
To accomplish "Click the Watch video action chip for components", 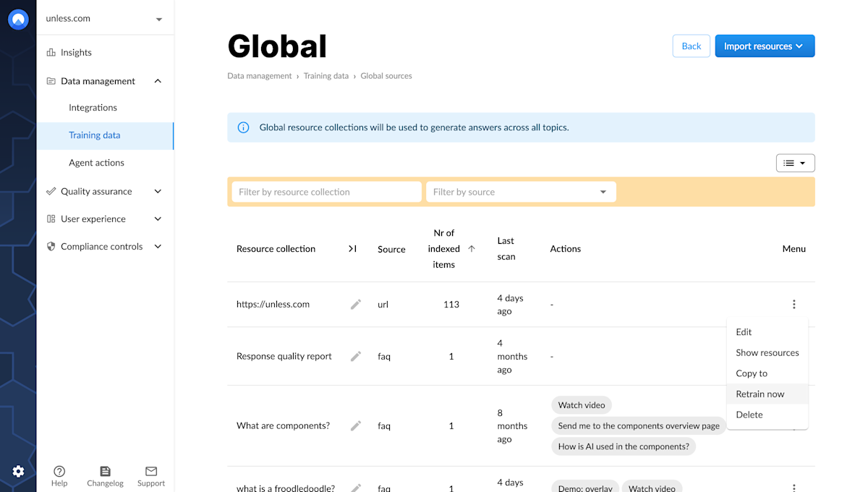I will 582,405.
